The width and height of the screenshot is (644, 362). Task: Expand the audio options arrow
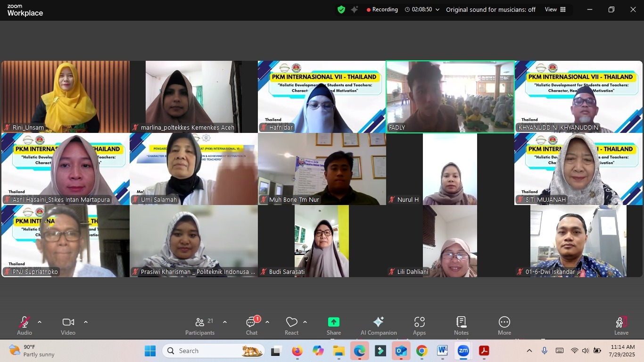40,322
